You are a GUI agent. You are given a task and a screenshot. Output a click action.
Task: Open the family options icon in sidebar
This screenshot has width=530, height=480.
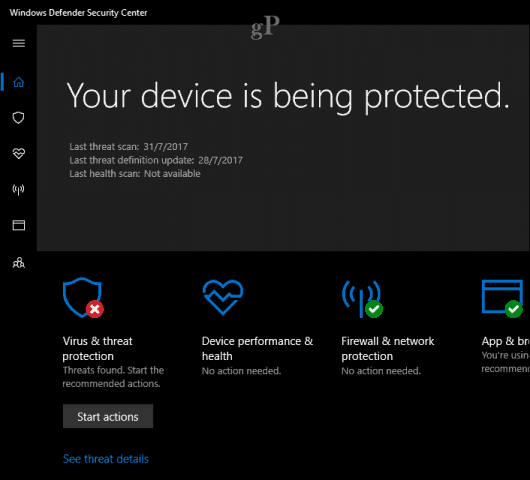click(x=19, y=263)
